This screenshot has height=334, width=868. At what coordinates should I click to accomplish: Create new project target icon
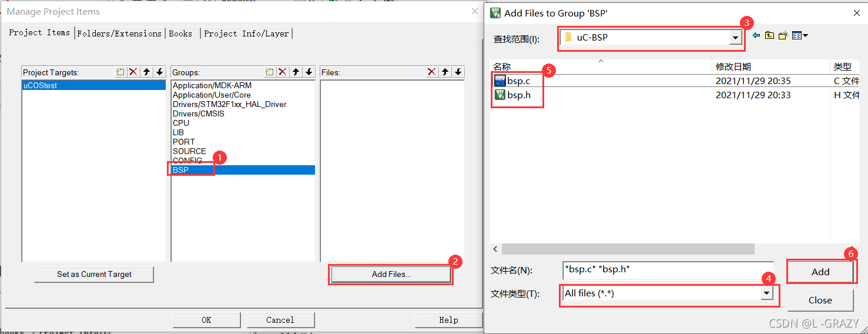120,72
